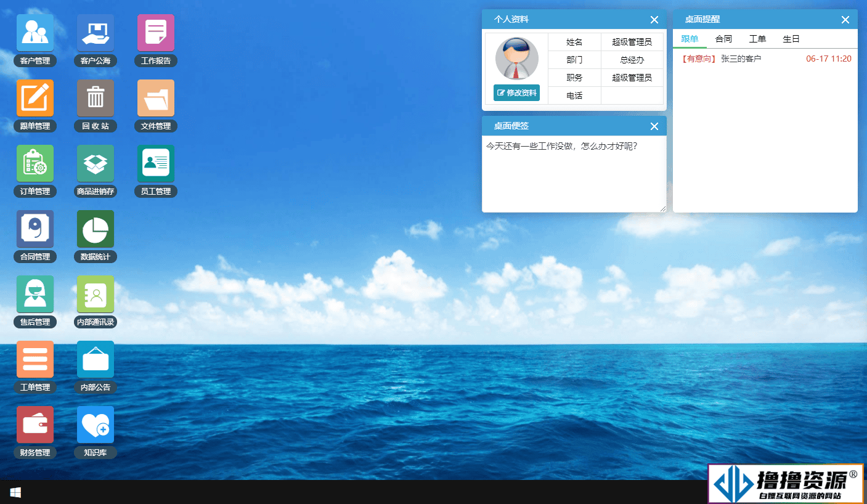The height and width of the screenshot is (504, 867).
Task: Launch the 工单管理 icon
Action: click(35, 359)
